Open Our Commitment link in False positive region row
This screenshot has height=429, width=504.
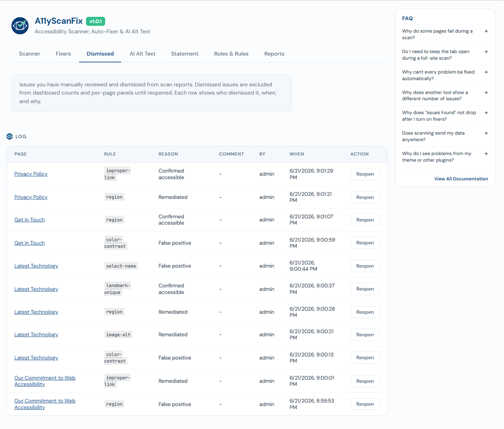(45, 404)
